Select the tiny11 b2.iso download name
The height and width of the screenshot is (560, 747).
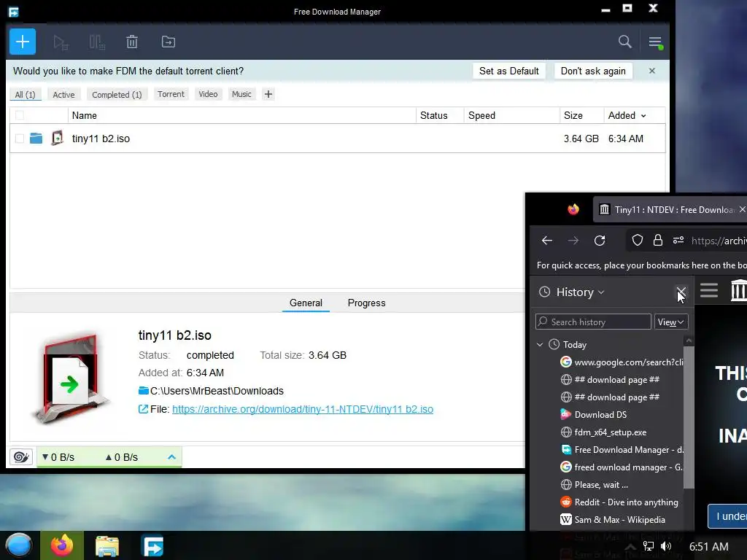coord(101,139)
